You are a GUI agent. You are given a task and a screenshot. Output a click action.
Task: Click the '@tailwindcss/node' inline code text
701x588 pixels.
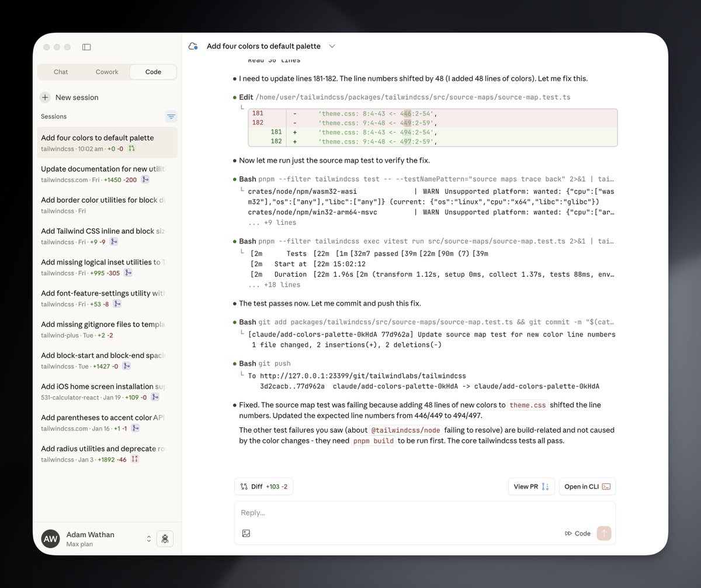coord(406,430)
